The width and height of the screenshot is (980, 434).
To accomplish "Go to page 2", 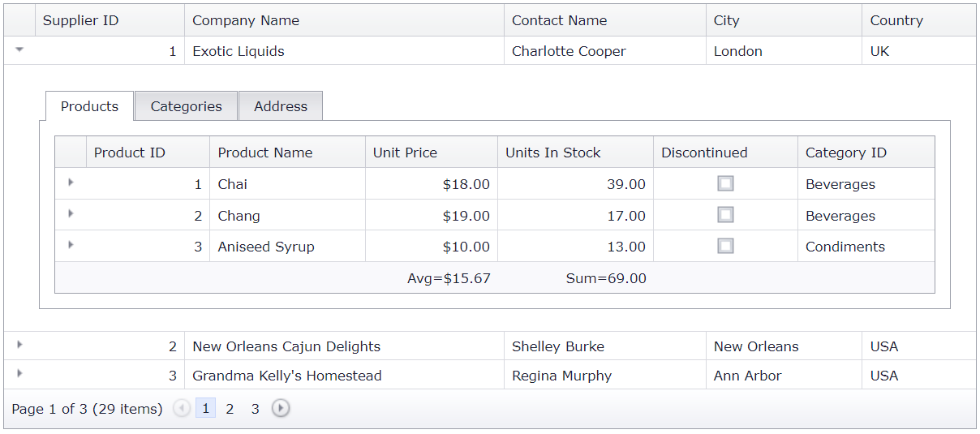I will [230, 409].
